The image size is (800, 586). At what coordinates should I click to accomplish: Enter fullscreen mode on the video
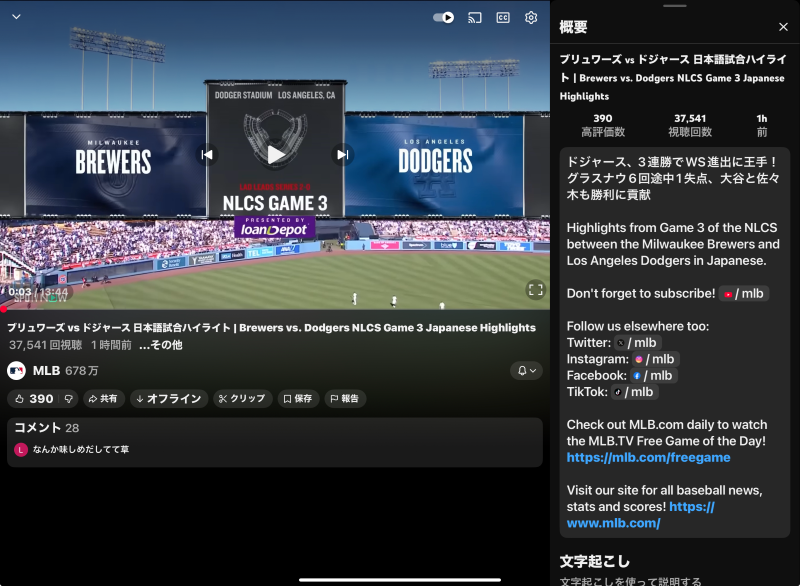click(x=535, y=290)
